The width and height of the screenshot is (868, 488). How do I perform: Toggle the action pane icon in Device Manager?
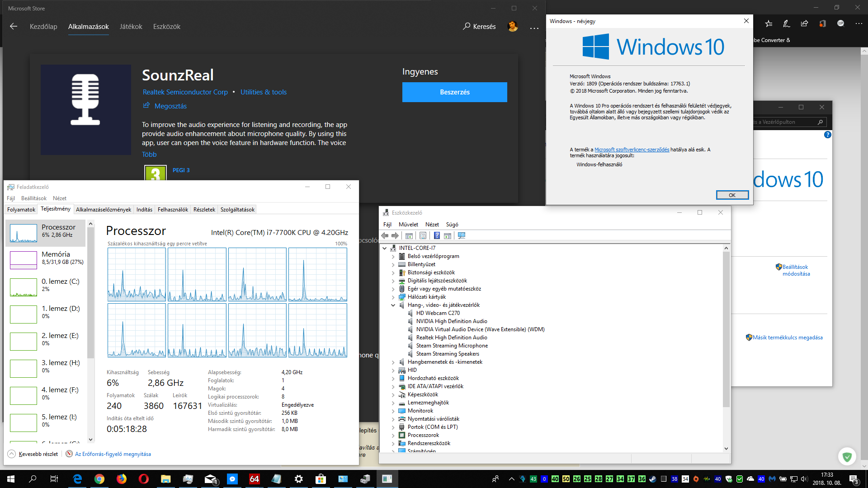click(448, 235)
